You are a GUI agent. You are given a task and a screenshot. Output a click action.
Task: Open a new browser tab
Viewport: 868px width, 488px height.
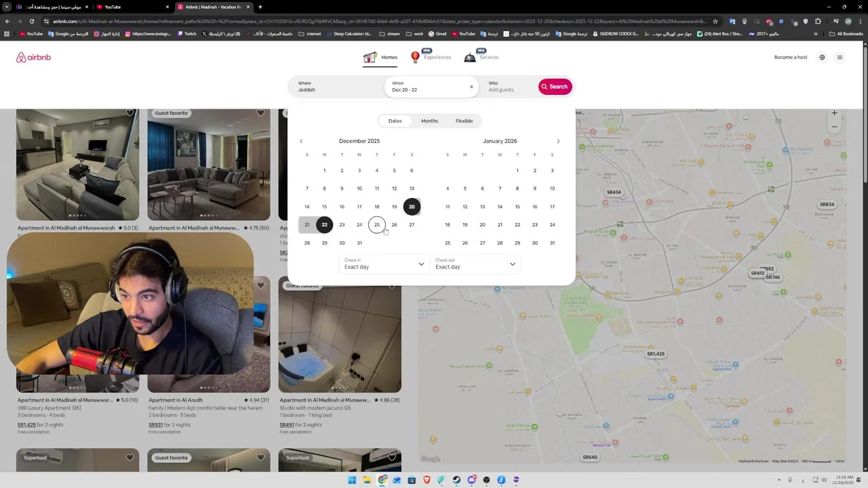(260, 7)
